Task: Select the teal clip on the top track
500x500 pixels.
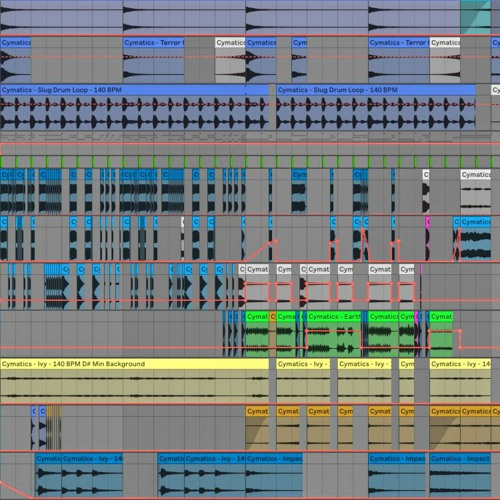Action: [x=476, y=17]
